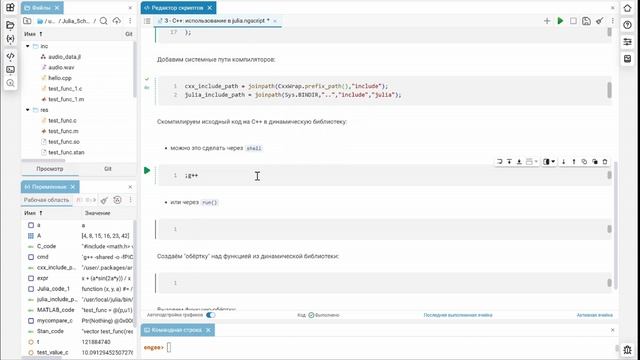Upload a file with the cloud icon

[117, 20]
